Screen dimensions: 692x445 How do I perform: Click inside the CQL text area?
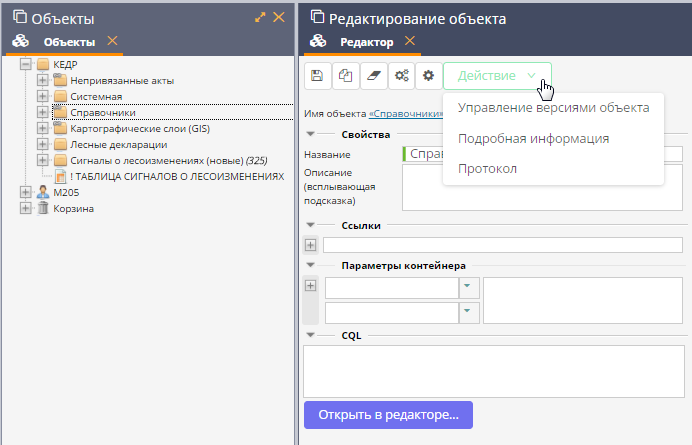(x=496, y=370)
